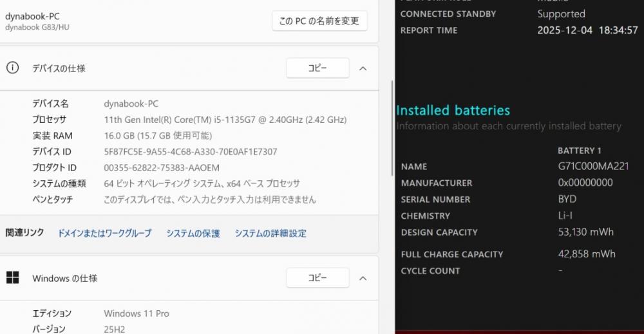Select chemistry value Li-I
The image size is (644, 334).
pos(565,216)
